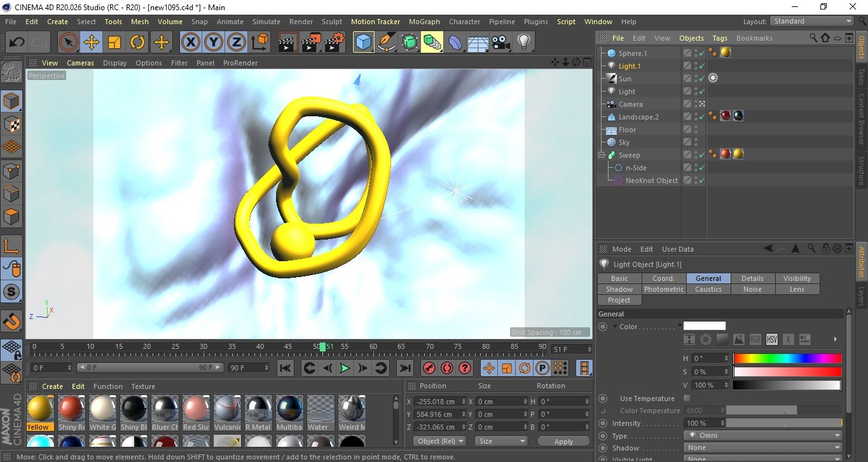Screen dimensions: 868x462
Task: Enable Use Temperature checkbox
Action: click(687, 398)
